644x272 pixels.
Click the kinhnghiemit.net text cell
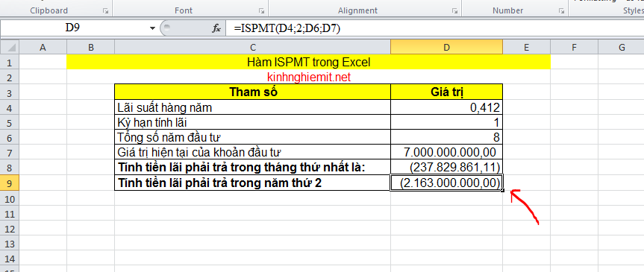click(308, 77)
